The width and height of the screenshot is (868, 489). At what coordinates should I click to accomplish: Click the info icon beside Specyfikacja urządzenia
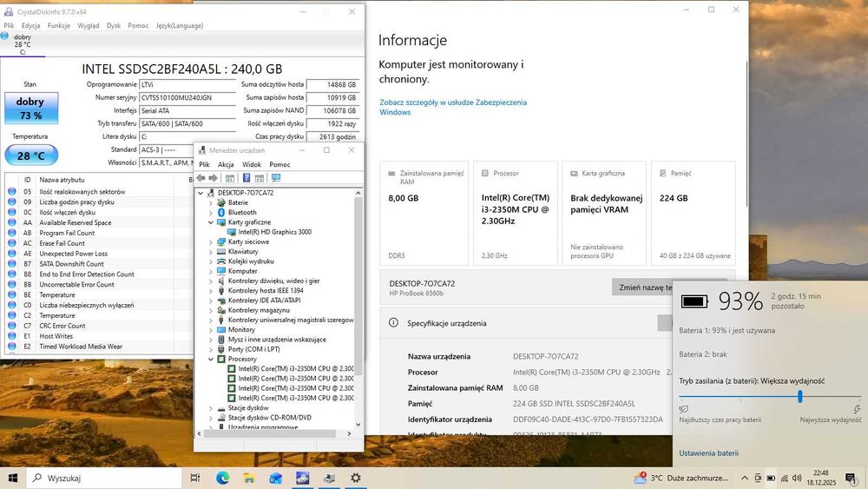click(393, 323)
